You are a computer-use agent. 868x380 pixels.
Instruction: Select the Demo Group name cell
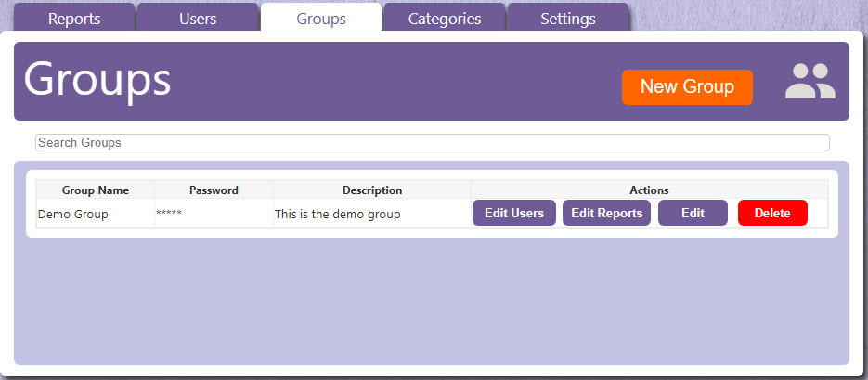pos(96,214)
